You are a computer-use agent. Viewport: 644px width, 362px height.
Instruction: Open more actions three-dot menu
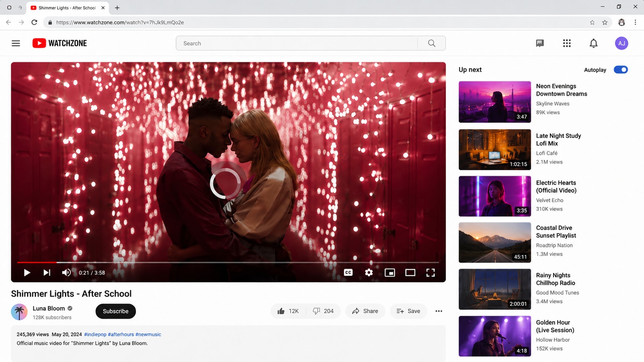[439, 311]
